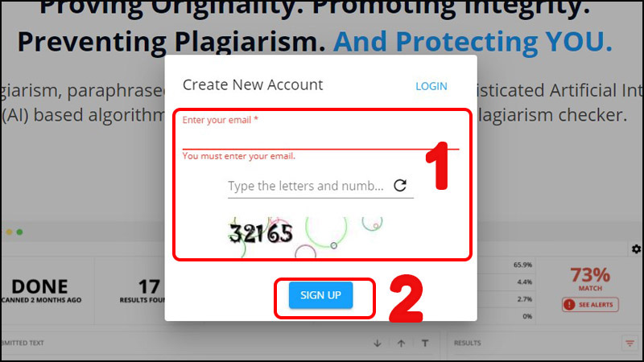Focus the Enter your email field
The image size is (644, 362).
(x=320, y=134)
